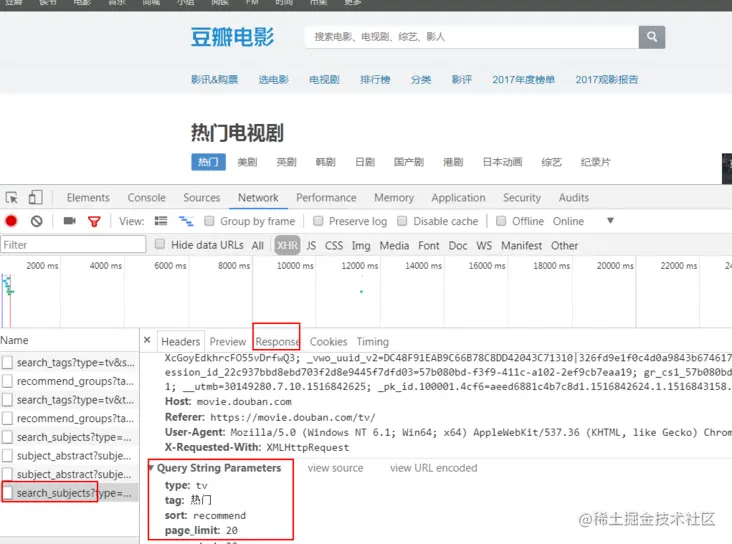
Task: Check Hide data URLs
Action: [x=160, y=244]
